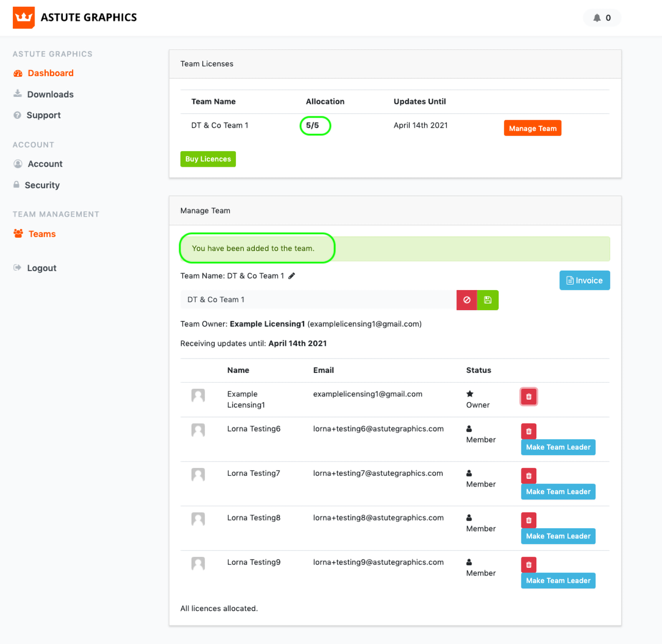Open the Dashboard page
Image resolution: width=662 pixels, height=644 pixels.
(50, 73)
